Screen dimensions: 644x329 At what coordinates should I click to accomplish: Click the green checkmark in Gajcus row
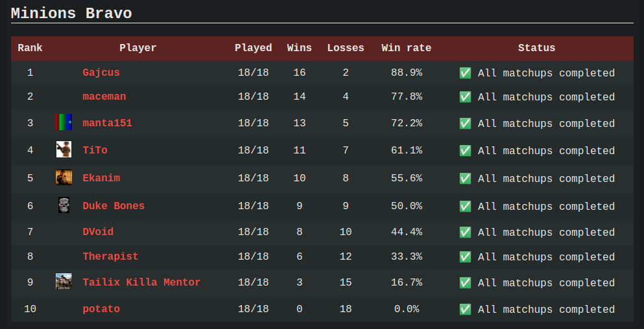click(465, 73)
